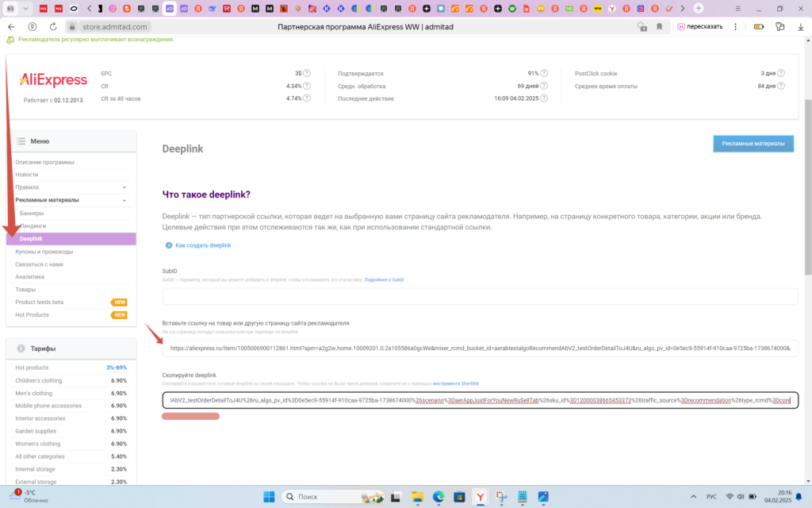Open Связаться с нами in the menu
This screenshot has width=812, height=508.
pos(39,264)
